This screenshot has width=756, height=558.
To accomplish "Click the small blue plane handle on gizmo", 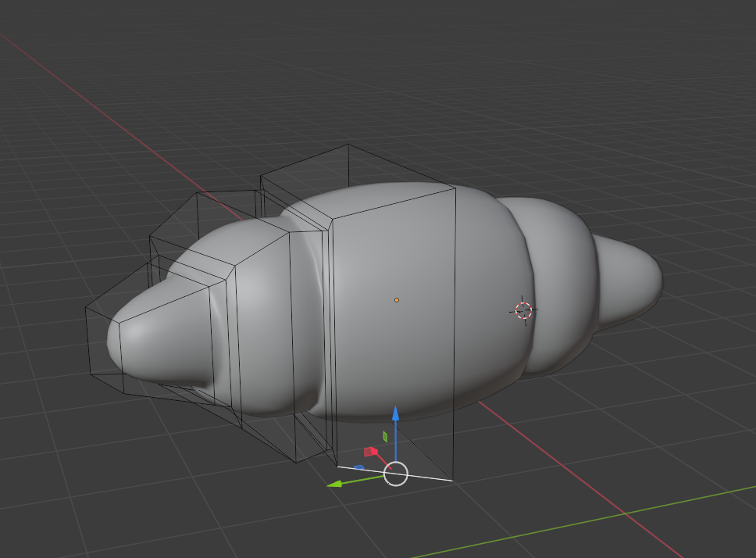I will (358, 467).
